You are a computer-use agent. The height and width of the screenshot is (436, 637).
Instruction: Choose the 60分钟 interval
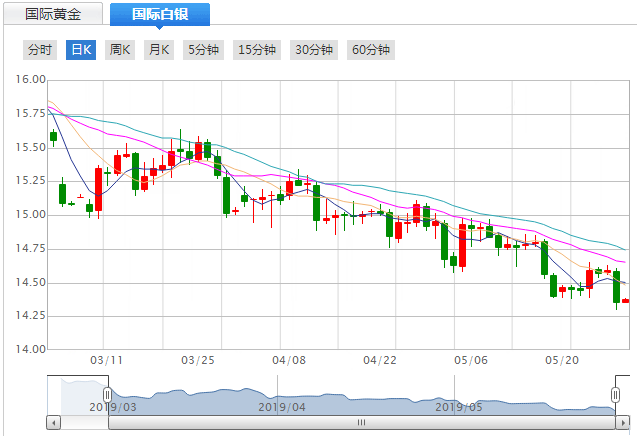371,50
